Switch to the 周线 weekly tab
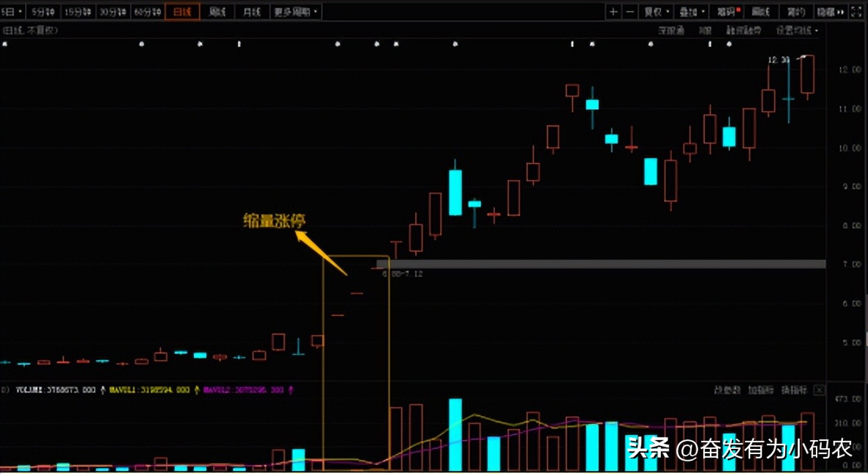Image resolution: width=868 pixels, height=474 pixels. (x=217, y=11)
